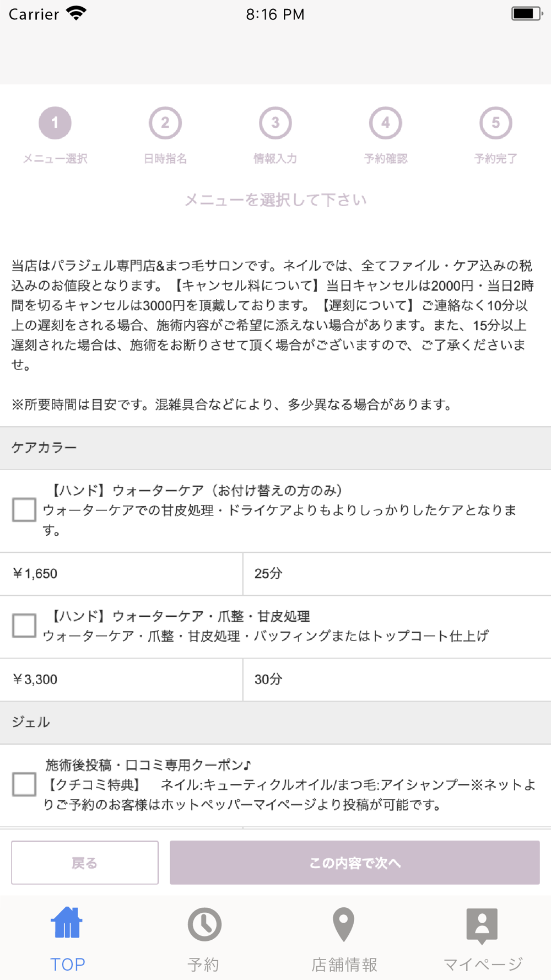Open 店舗情報 location pin icon
The width and height of the screenshot is (551, 980).
[x=343, y=924]
